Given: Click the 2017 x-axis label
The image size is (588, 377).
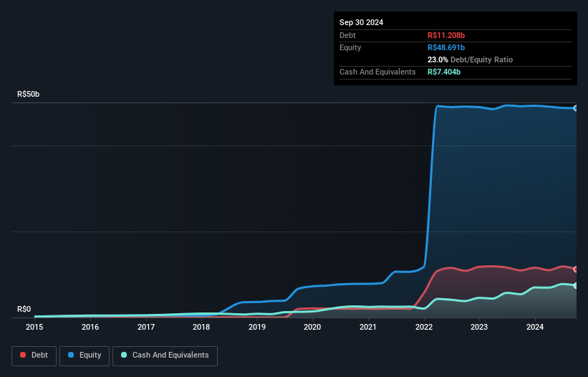Looking at the screenshot, I should click(x=146, y=327).
